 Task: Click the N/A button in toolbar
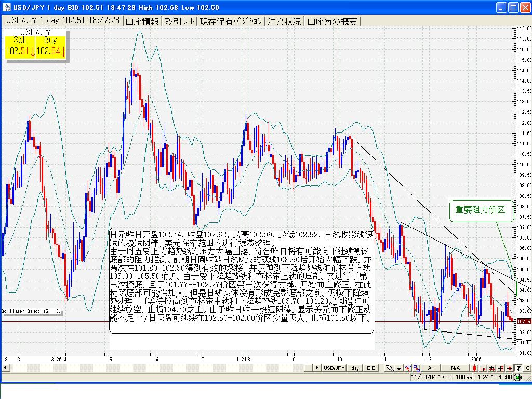point(455,368)
